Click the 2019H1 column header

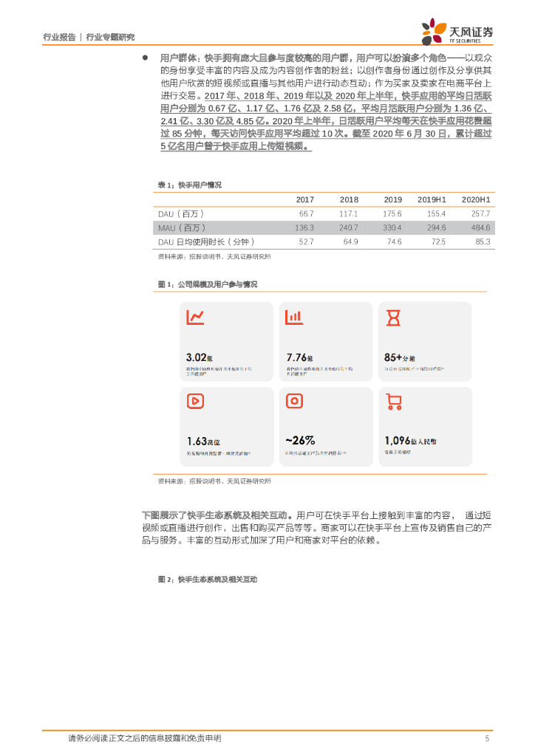pyautogui.click(x=432, y=199)
